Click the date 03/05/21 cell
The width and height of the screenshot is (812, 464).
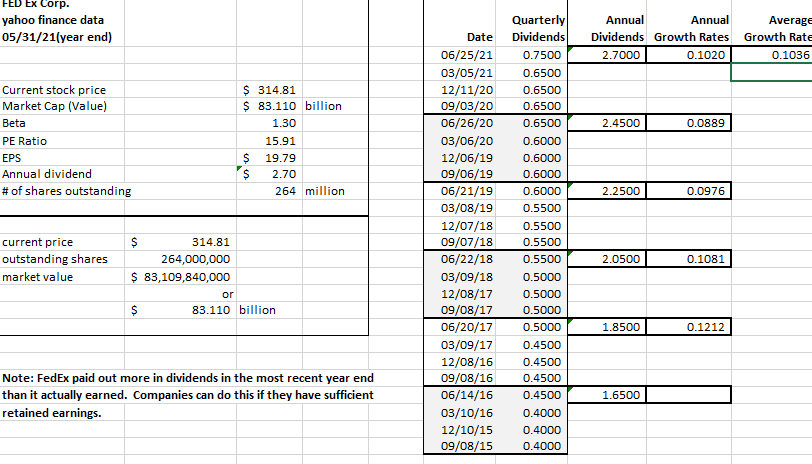(459, 72)
